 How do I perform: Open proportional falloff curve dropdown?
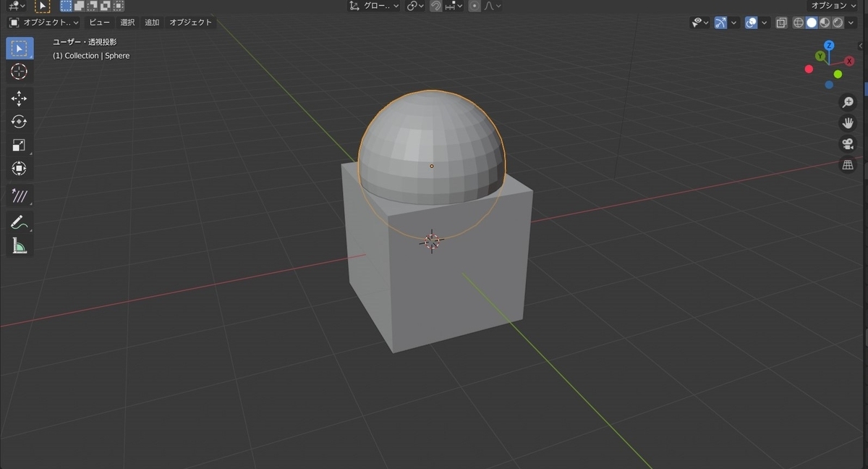click(493, 6)
